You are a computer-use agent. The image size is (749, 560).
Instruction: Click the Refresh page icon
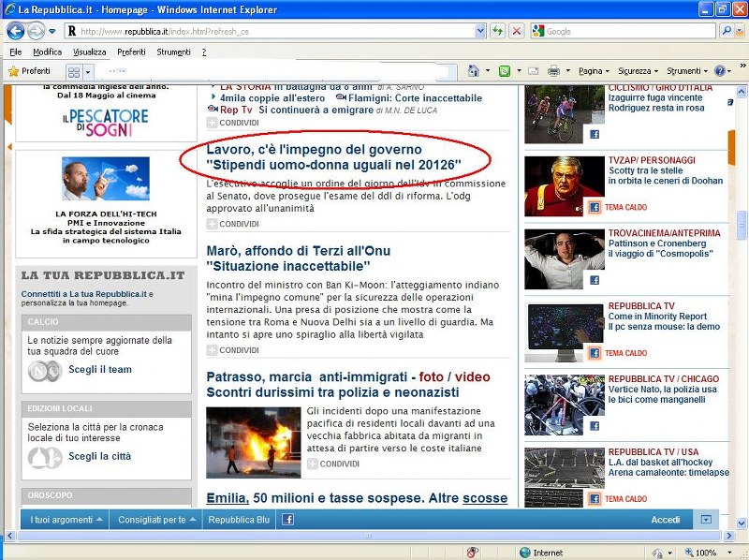point(498,31)
